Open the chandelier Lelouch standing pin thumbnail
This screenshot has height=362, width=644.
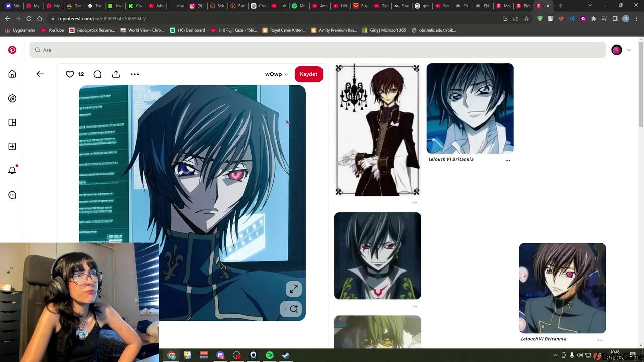coord(377,130)
